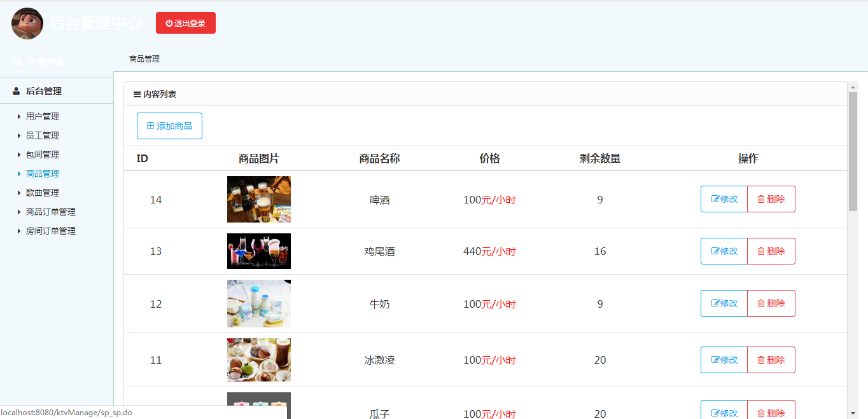The height and width of the screenshot is (419, 868).
Task: Log out with the 退出登录 button
Action: 186,23
